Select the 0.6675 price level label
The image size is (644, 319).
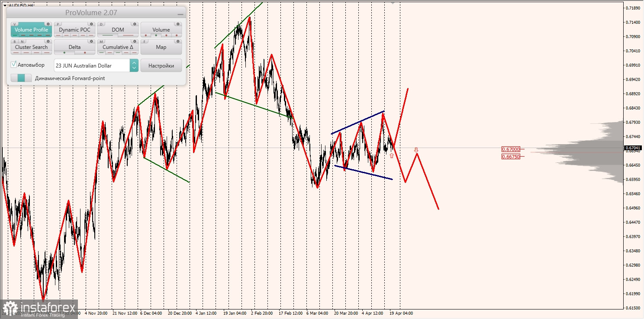click(x=511, y=157)
